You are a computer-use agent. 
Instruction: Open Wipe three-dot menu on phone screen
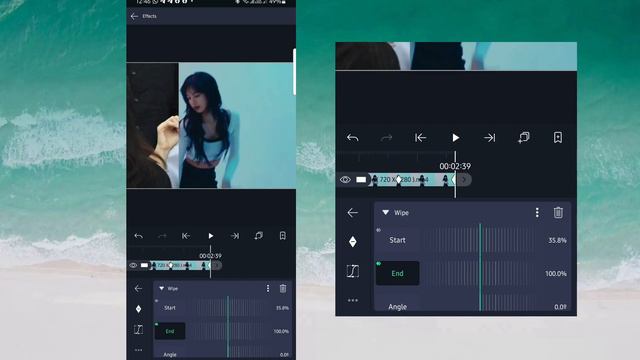tap(268, 289)
